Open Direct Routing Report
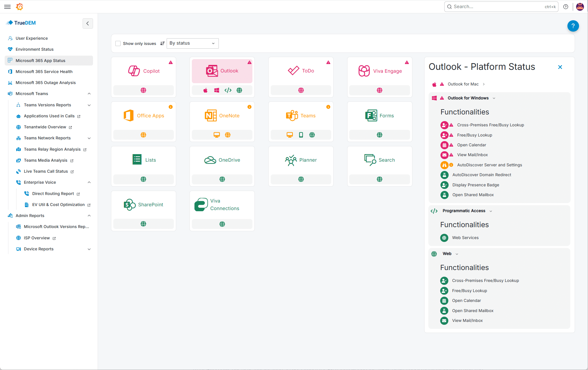The image size is (588, 370). (53, 194)
